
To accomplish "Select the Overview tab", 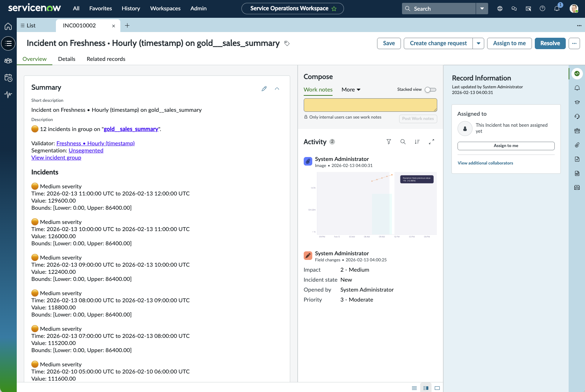I will point(35,59).
